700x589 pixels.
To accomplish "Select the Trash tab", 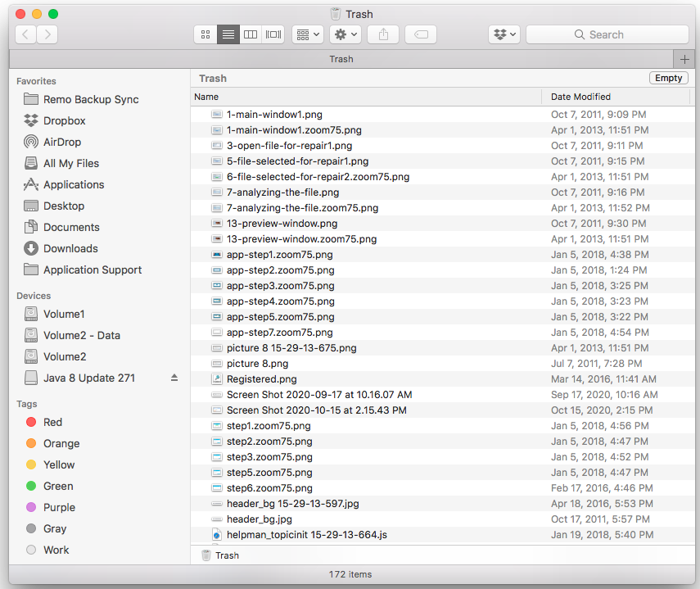I will (x=341, y=59).
